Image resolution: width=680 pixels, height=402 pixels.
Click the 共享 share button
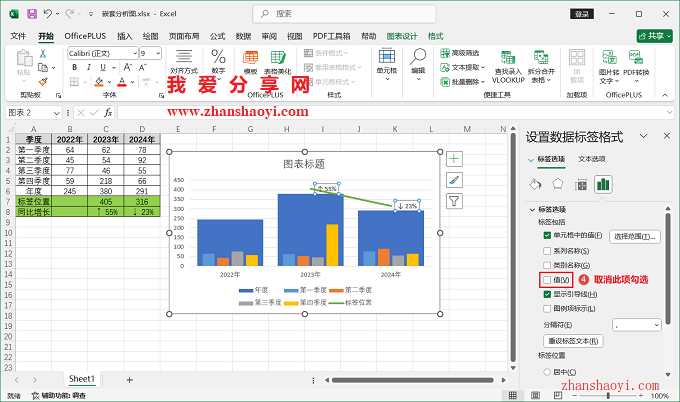(x=654, y=36)
